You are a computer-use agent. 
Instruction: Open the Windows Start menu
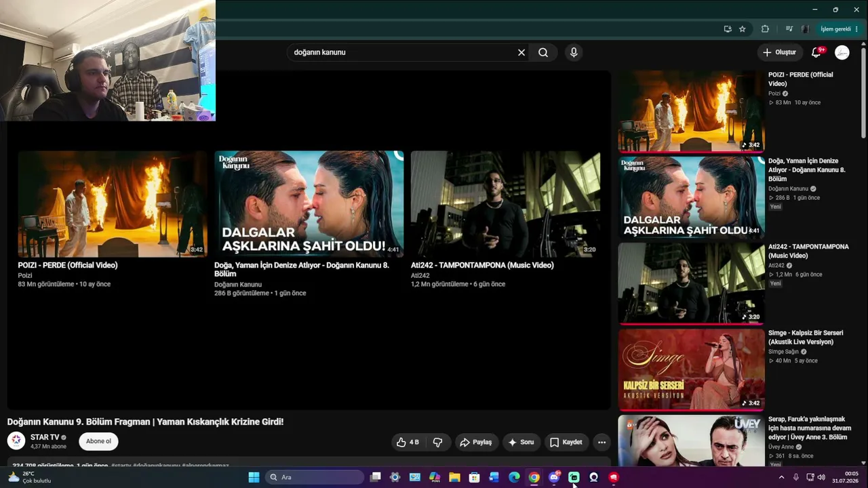click(x=254, y=477)
